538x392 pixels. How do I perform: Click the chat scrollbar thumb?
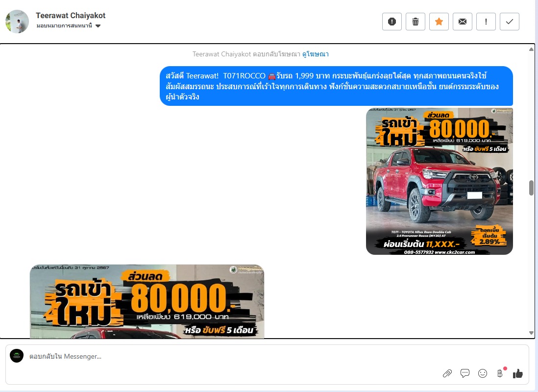pyautogui.click(x=531, y=188)
